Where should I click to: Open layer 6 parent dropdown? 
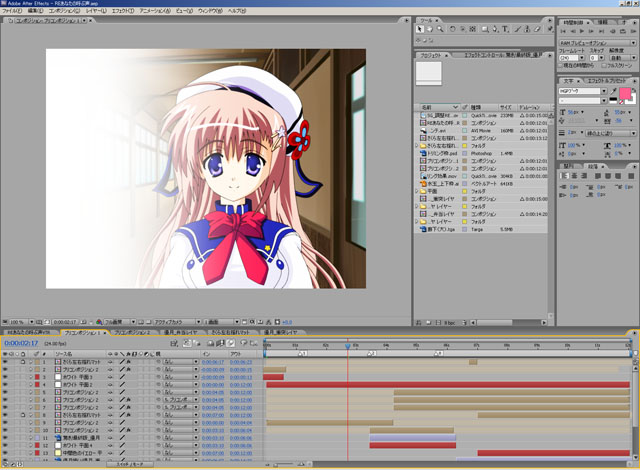[181, 400]
